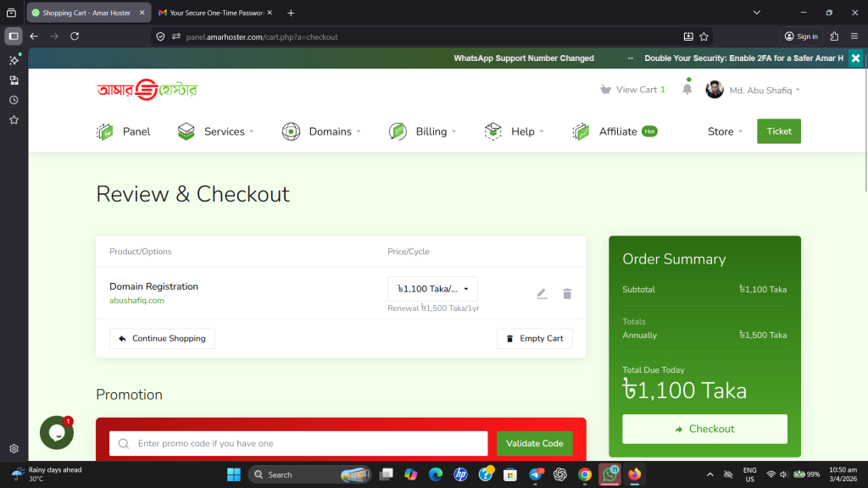
Task: Click WhatsApp Support Number Changed announcement
Action: coord(524,58)
